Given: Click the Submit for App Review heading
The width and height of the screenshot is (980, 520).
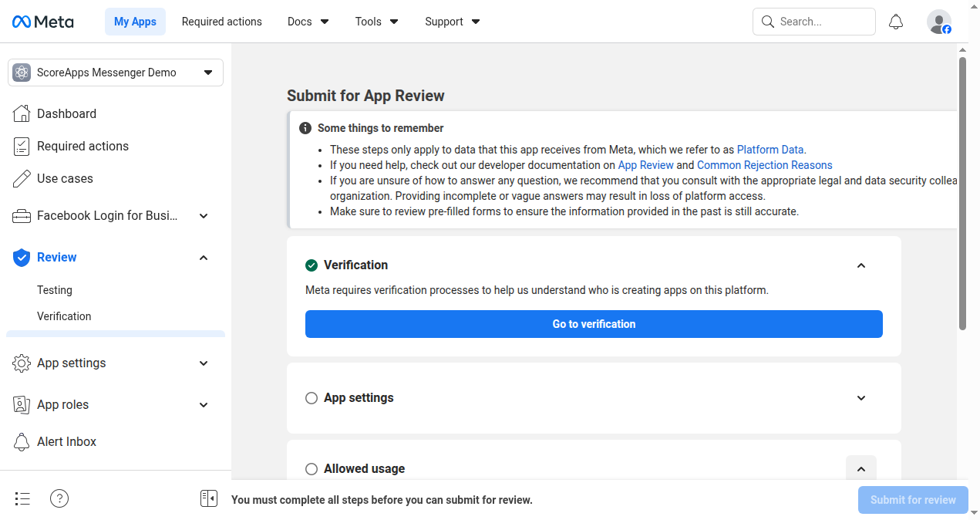Looking at the screenshot, I should (365, 96).
